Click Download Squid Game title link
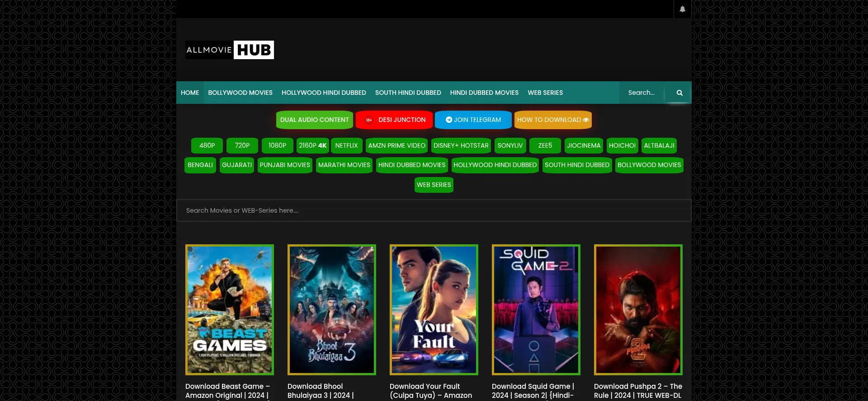The height and width of the screenshot is (401, 868). pyautogui.click(x=533, y=391)
